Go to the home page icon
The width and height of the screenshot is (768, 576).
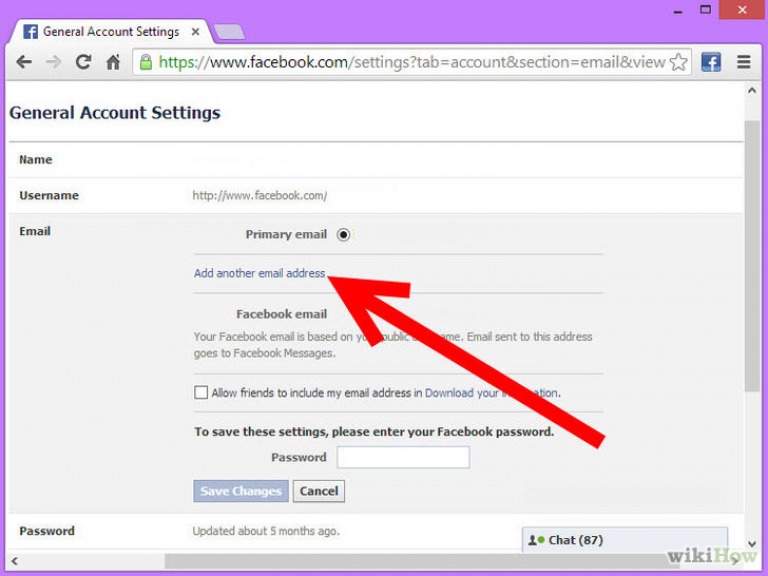coord(113,62)
